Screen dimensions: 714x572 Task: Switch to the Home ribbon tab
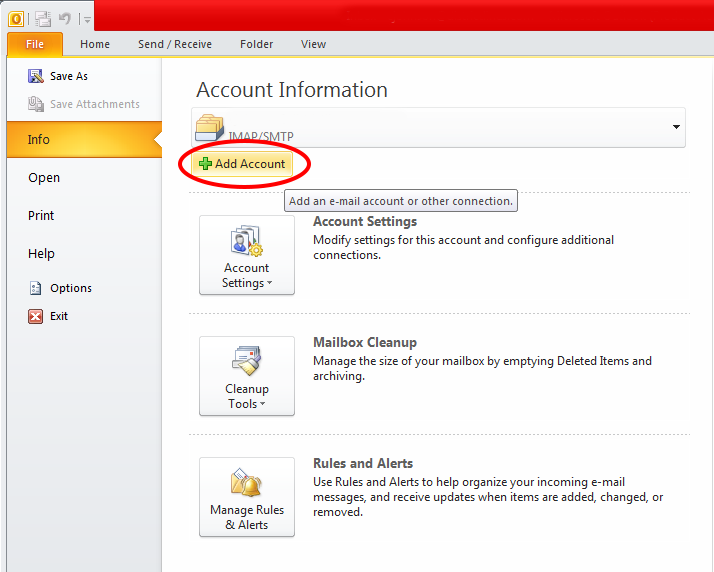[95, 44]
